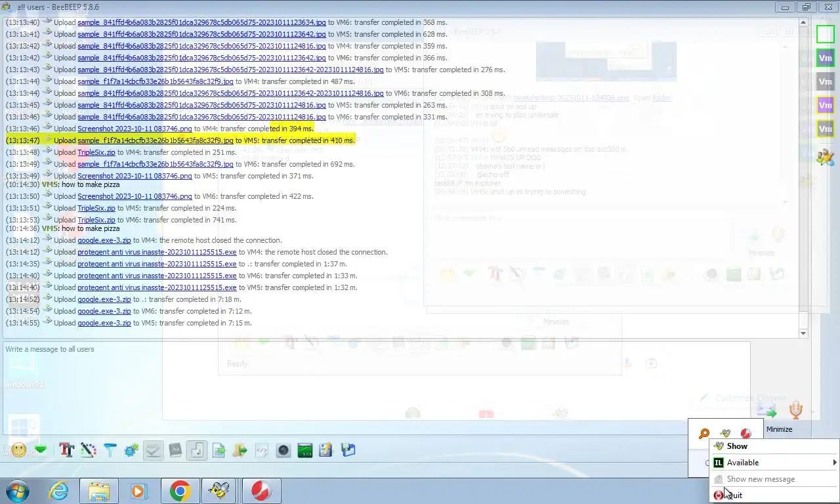This screenshot has width=840, height=504.
Task: Click the bee tray icon
Action: pyautogui.click(x=725, y=434)
